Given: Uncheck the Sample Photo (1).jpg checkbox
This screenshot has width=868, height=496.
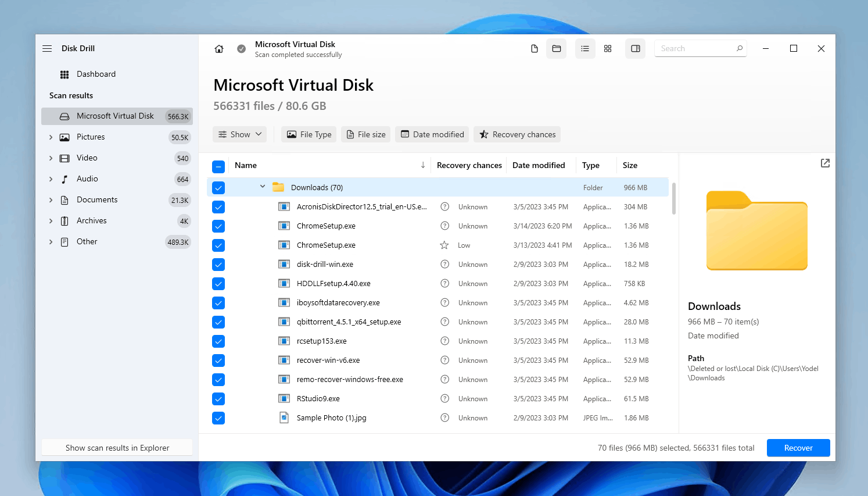Looking at the screenshot, I should [218, 418].
